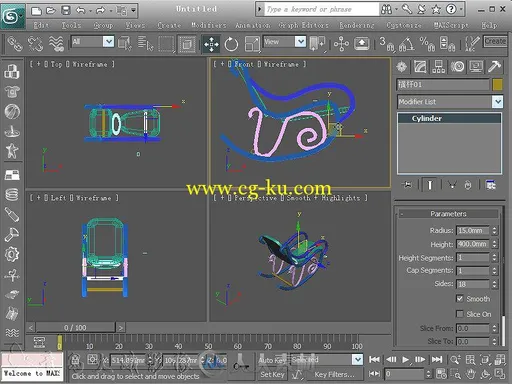Click time slider next frame arrow

point(120,328)
